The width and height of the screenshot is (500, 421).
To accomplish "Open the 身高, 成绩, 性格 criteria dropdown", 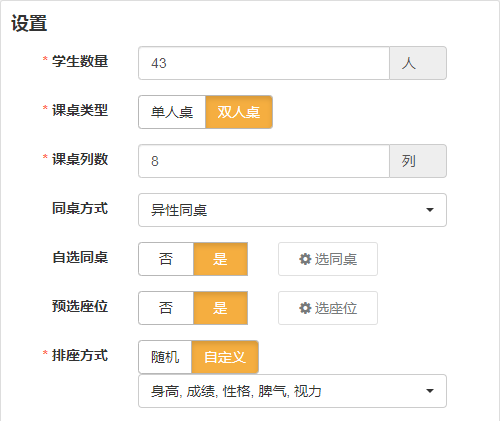I will coord(292,391).
